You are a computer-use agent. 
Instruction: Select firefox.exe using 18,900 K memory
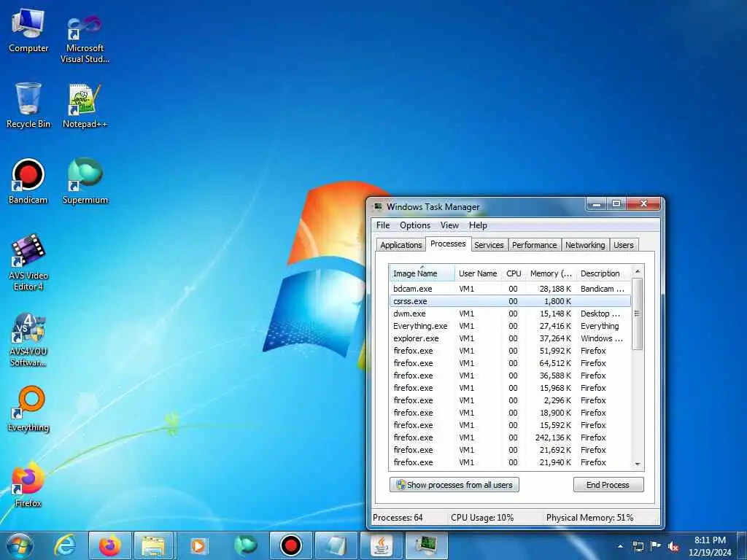(510, 413)
